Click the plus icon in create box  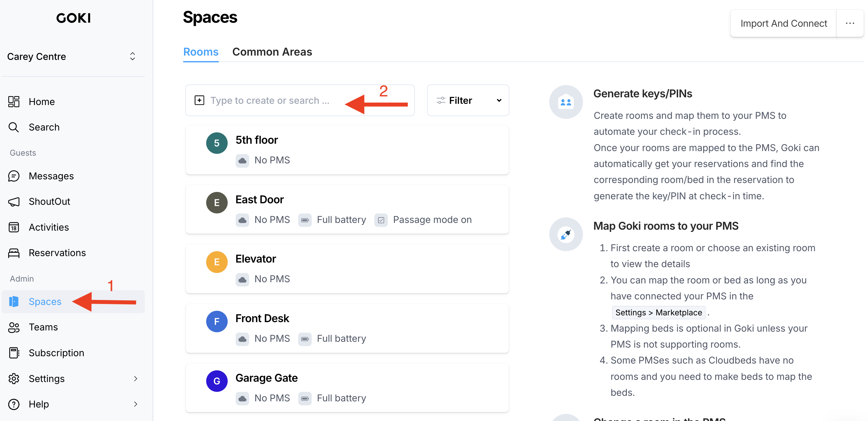(x=199, y=100)
